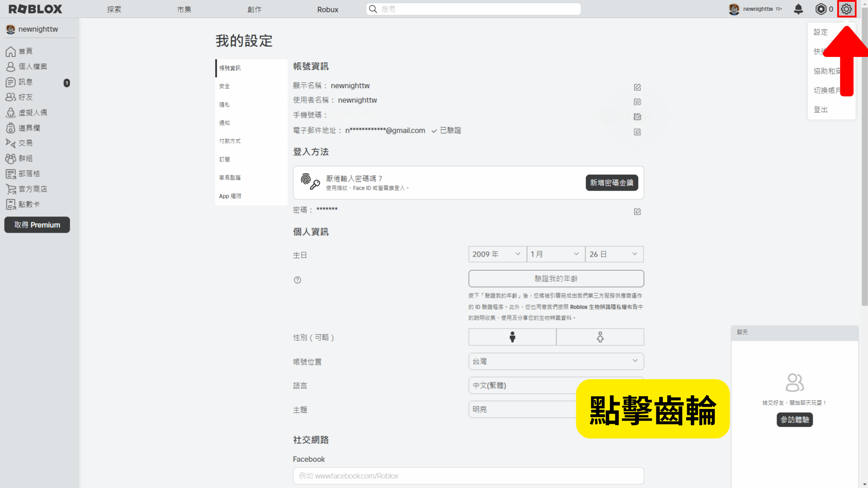Click into the search box
This screenshot has height=488, width=868.
pyautogui.click(x=474, y=9)
